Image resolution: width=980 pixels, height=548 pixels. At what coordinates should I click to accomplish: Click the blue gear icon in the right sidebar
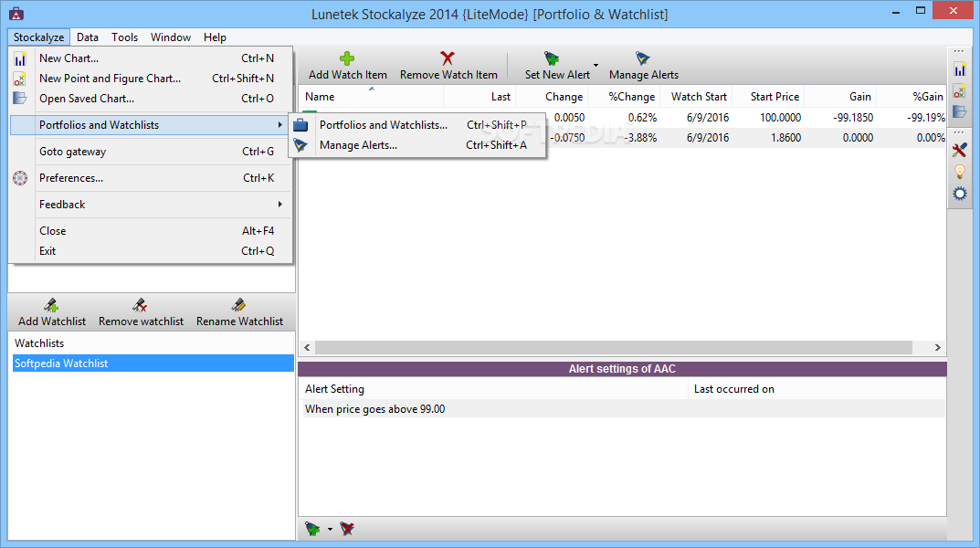point(959,194)
